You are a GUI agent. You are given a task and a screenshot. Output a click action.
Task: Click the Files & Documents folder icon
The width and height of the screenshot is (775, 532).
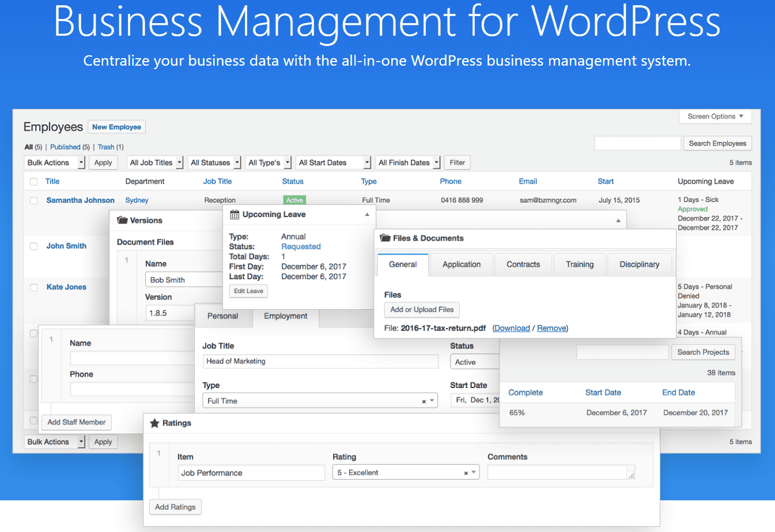[385, 238]
